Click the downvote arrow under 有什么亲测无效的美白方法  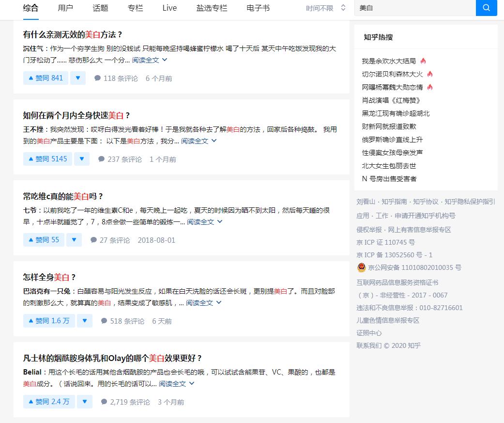[77, 78]
